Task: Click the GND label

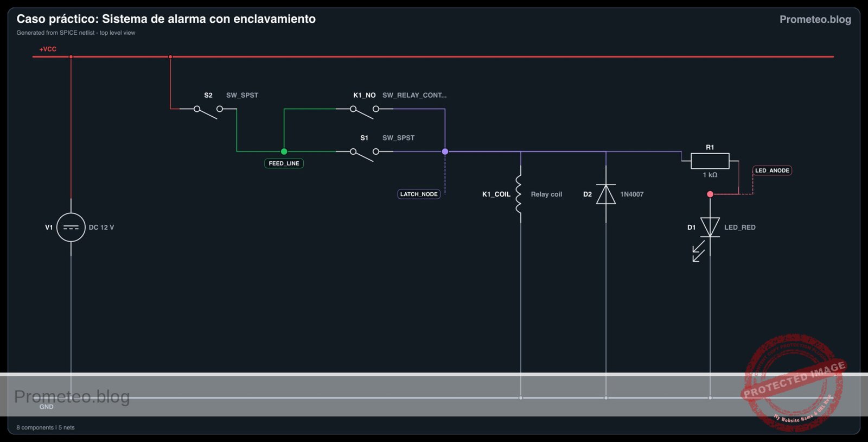Action: click(47, 407)
